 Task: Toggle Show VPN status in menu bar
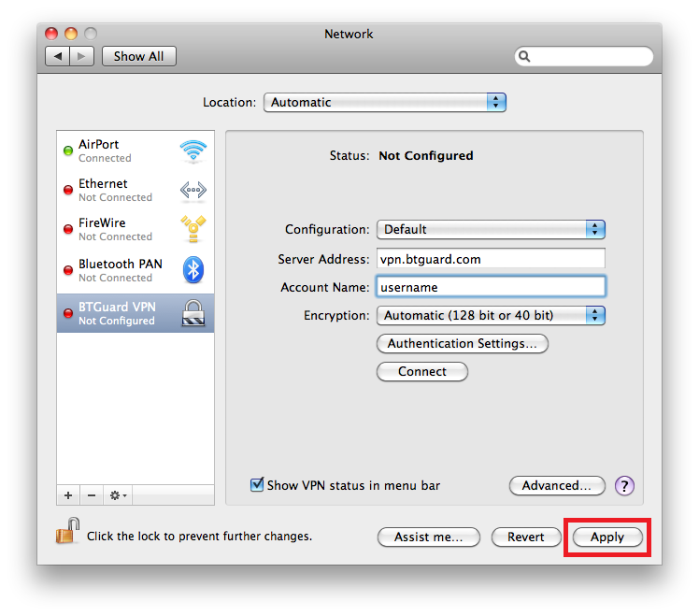pyautogui.click(x=257, y=485)
